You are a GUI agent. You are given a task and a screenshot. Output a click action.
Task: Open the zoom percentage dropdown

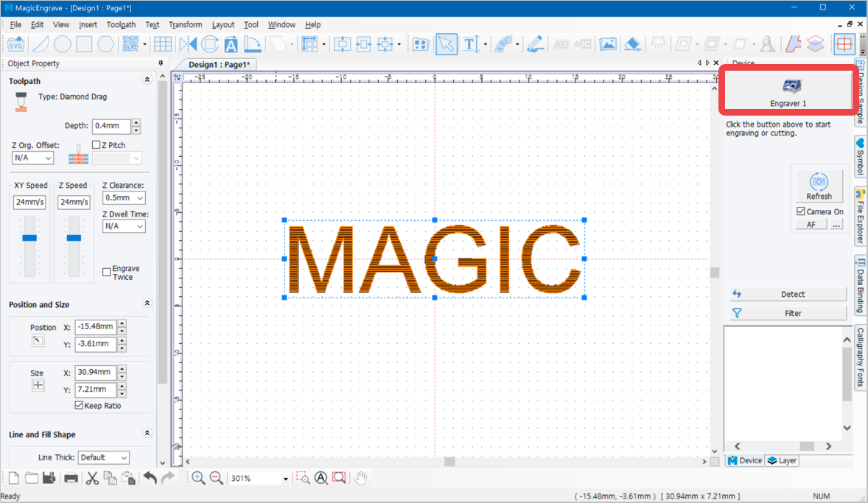[x=286, y=479]
